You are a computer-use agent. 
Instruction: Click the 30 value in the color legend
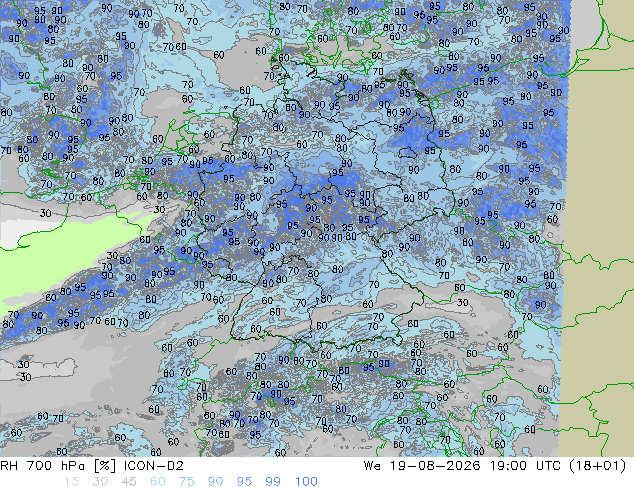100,482
